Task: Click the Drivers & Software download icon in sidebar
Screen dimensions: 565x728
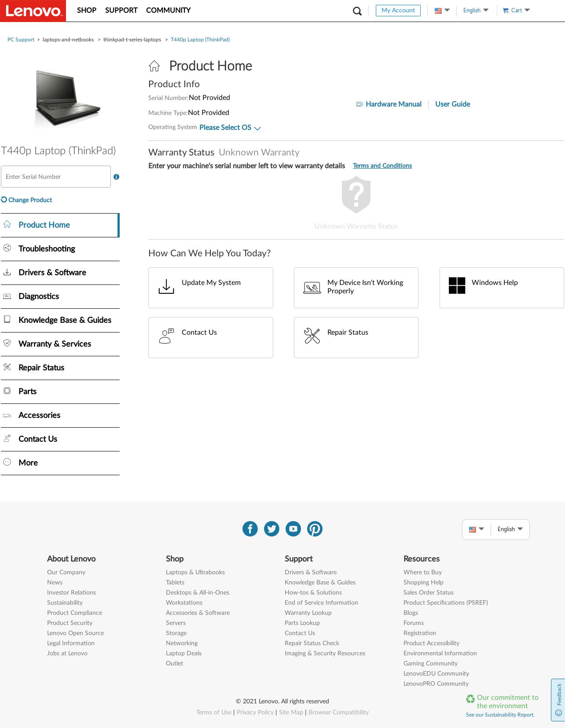Action: (x=7, y=272)
